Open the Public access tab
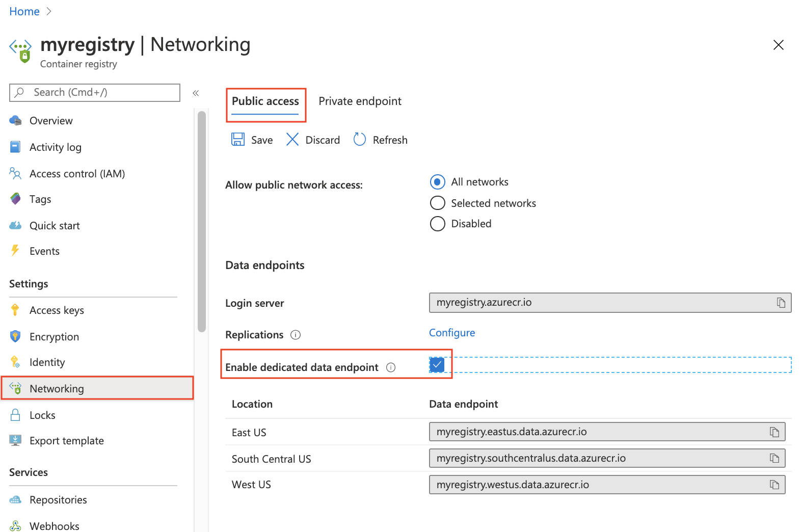The height and width of the screenshot is (532, 801). [x=265, y=101]
